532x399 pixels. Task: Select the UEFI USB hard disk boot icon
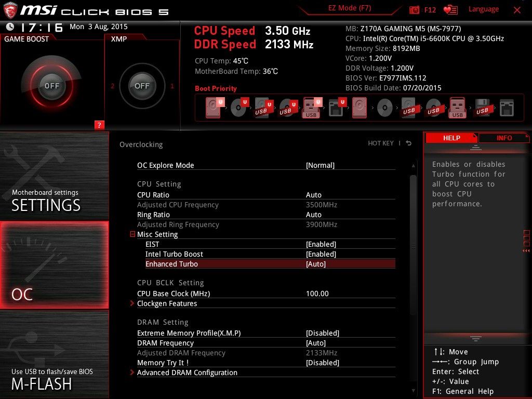[x=263, y=108]
